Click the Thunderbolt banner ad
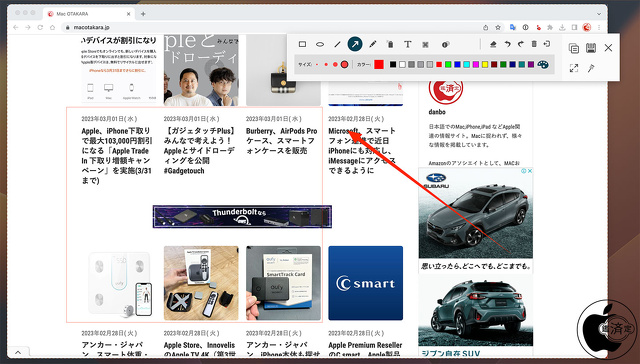This screenshot has height=364, width=640. point(242,216)
